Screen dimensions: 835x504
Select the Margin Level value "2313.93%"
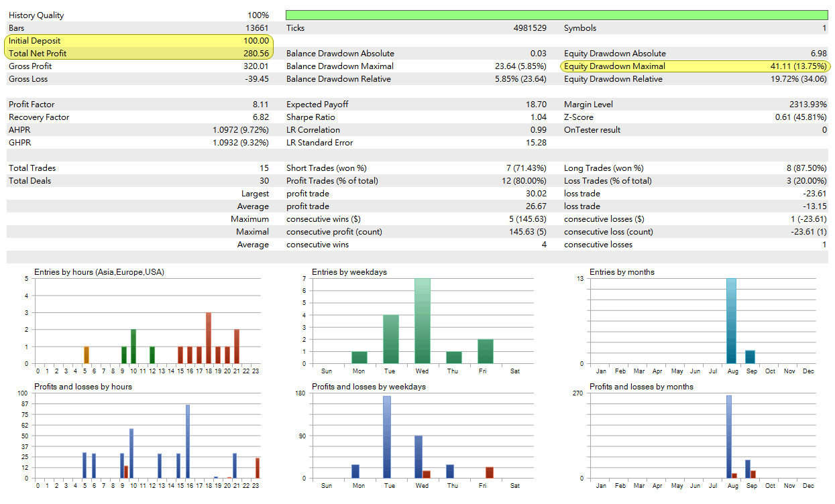pyautogui.click(x=808, y=105)
